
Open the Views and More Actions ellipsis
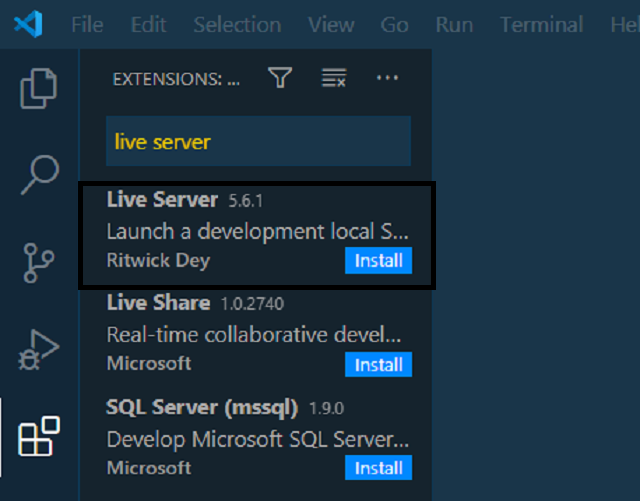click(387, 78)
